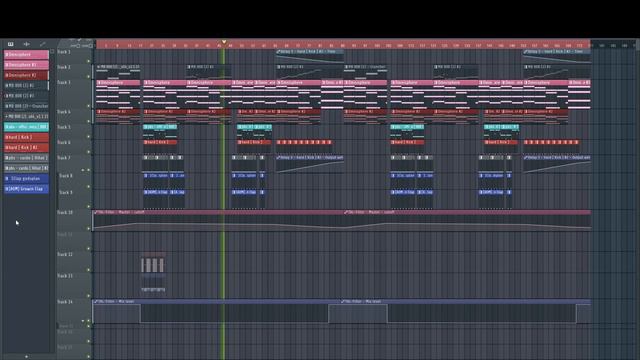This screenshot has width=640, height=360.
Task: Collapse Track 7 with its small arrow
Action: 83,170
